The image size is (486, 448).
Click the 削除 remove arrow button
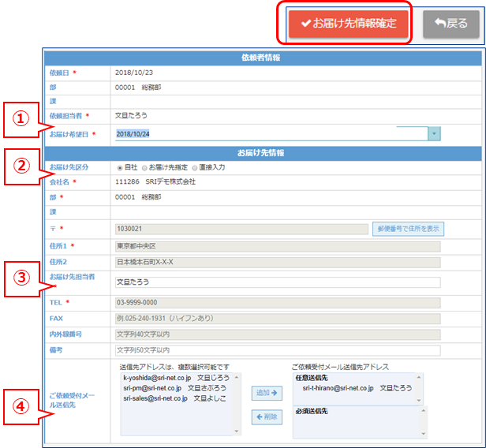(x=266, y=417)
